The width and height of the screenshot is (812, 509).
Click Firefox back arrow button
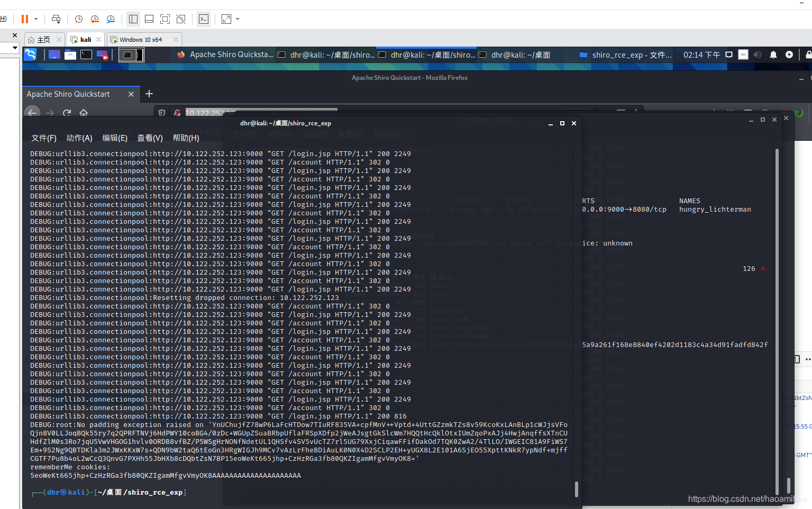tap(32, 113)
